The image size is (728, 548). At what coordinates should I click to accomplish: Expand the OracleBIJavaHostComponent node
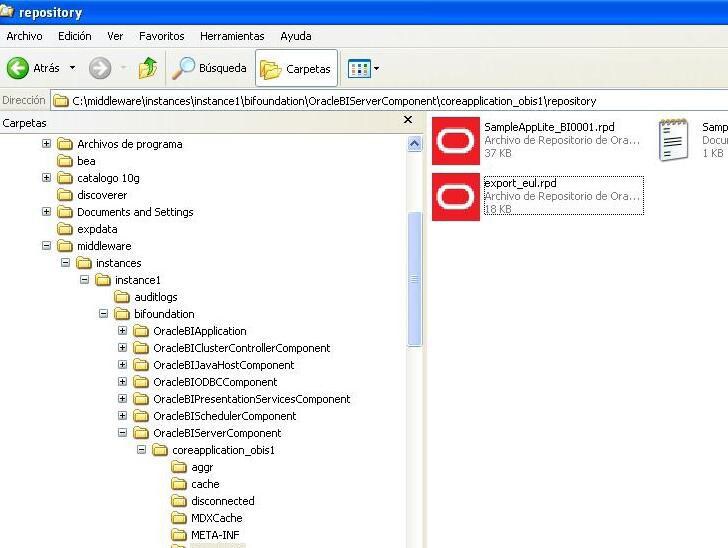tap(123, 365)
